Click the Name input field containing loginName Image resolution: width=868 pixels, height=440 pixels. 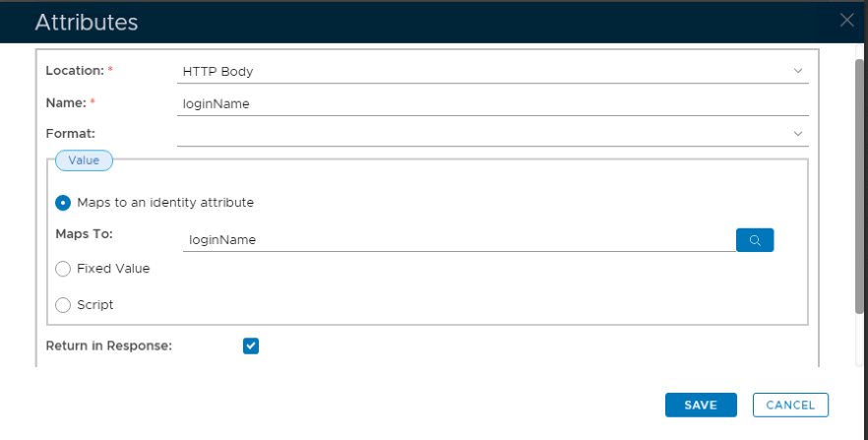point(492,102)
